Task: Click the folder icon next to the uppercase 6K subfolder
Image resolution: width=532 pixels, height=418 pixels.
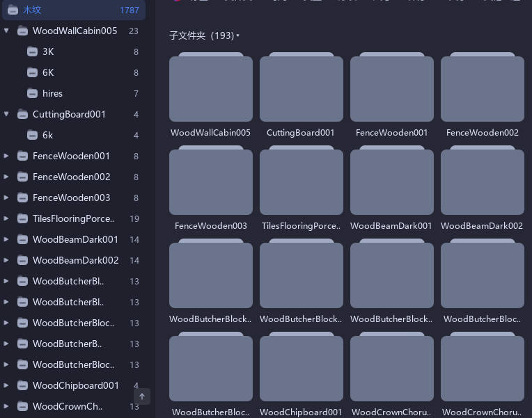Action: coord(32,72)
